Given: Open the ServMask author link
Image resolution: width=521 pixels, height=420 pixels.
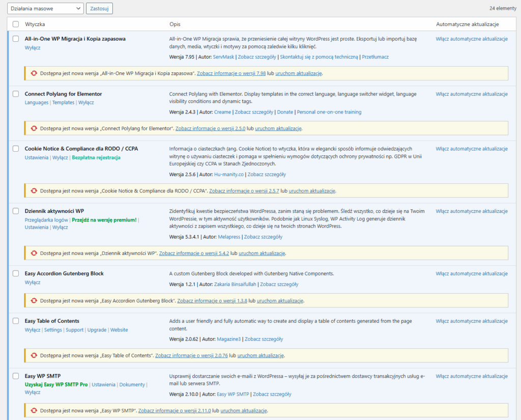Looking at the screenshot, I should pos(225,57).
